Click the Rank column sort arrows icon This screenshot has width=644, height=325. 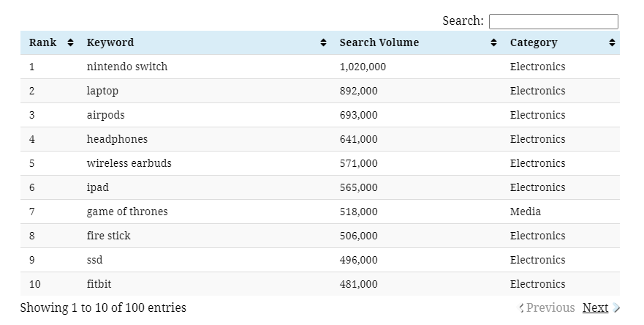(x=70, y=43)
